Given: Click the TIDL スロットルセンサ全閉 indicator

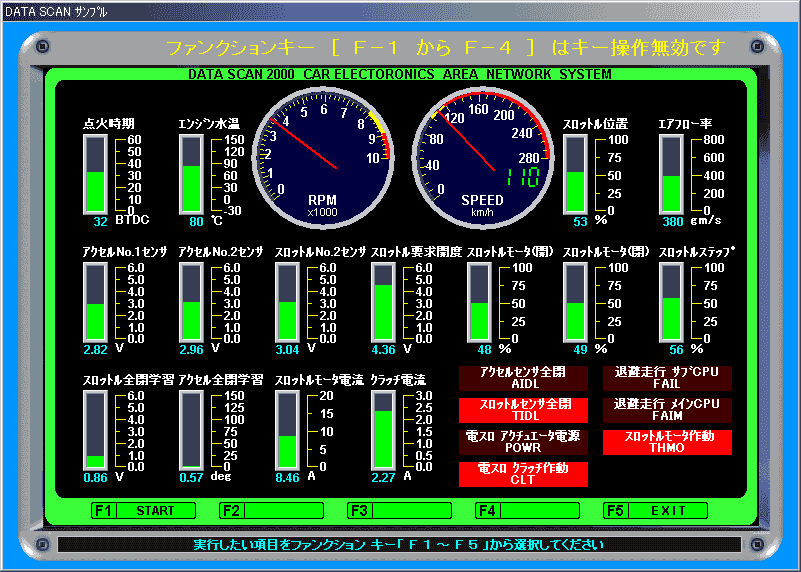Looking at the screenshot, I should 524,410.
